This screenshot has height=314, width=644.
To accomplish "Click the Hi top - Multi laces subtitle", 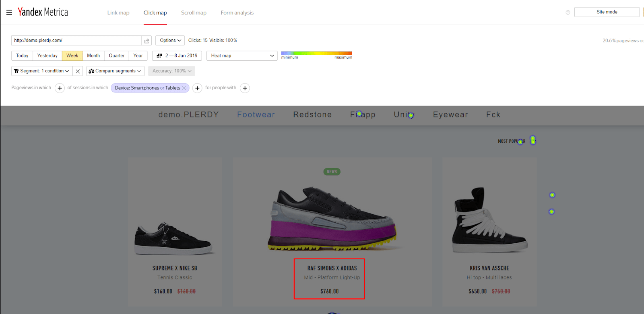I will pyautogui.click(x=489, y=277).
